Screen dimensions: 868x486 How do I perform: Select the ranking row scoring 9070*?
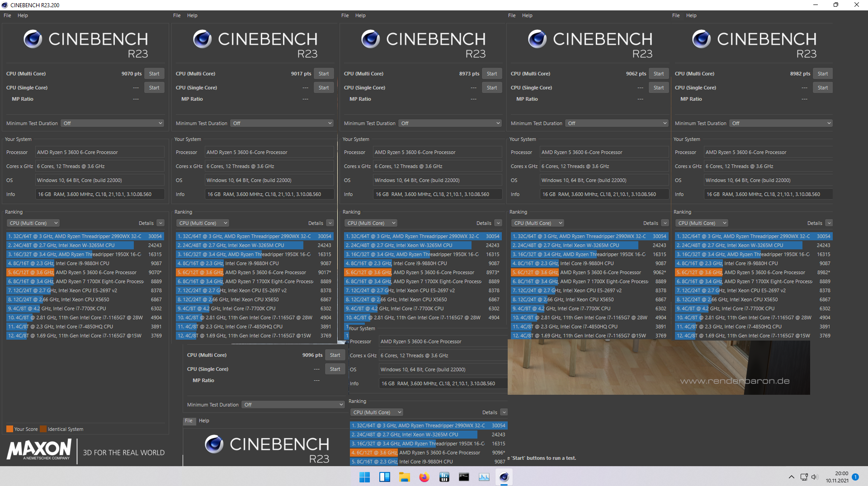point(85,272)
